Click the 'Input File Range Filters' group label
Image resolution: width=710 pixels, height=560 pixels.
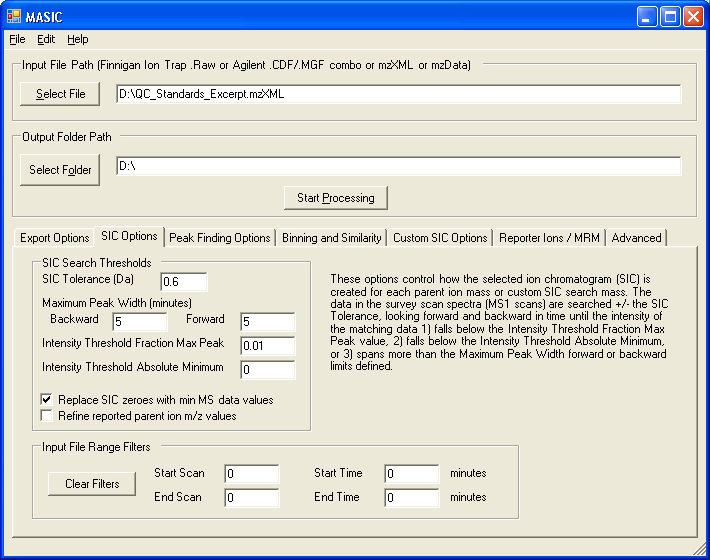click(x=96, y=447)
